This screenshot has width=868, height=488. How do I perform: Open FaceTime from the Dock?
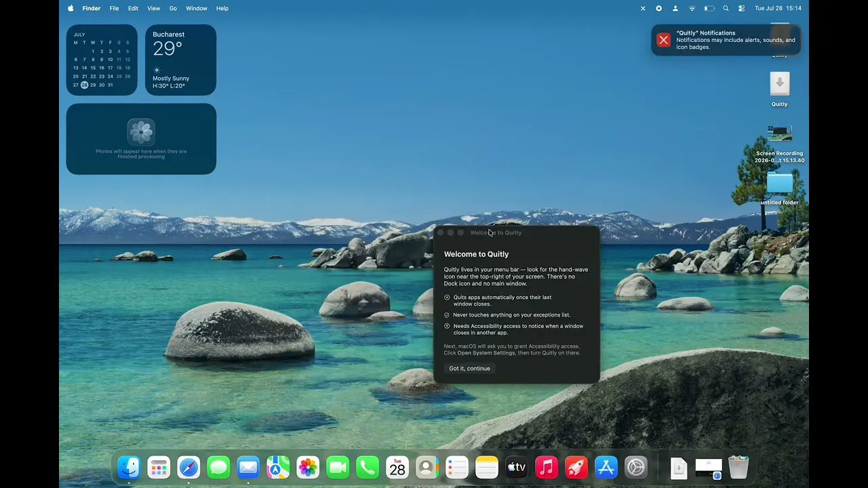(338, 467)
